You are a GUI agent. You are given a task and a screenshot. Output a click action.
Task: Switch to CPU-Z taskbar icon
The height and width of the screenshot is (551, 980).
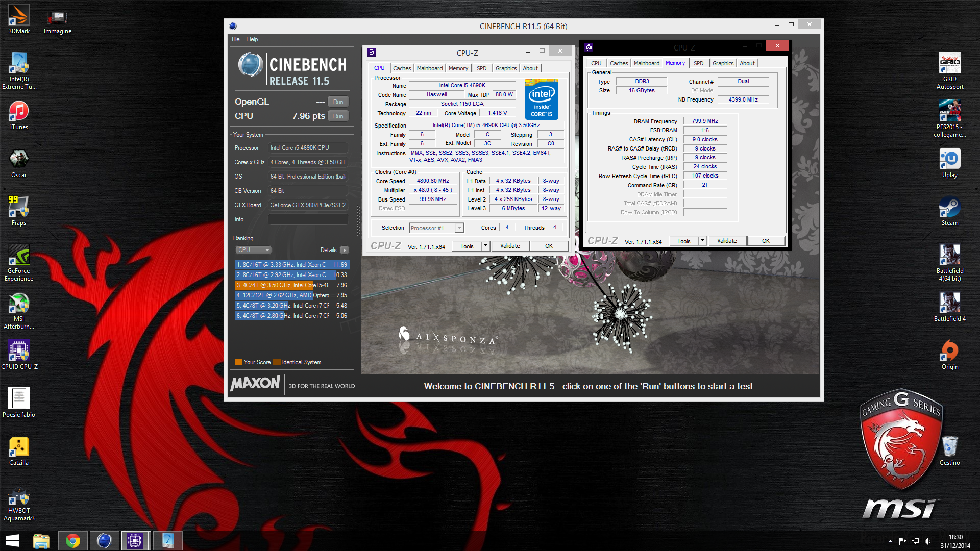[135, 541]
